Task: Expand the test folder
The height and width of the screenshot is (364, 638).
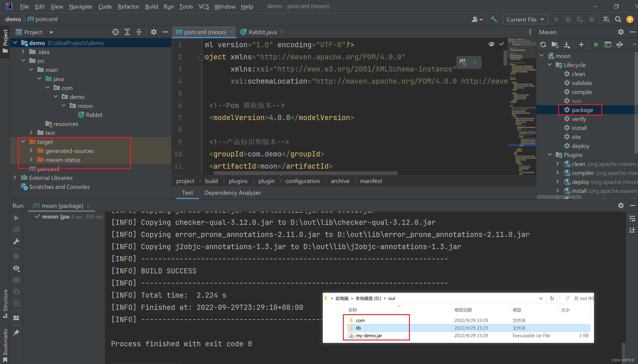Action: pyautogui.click(x=31, y=133)
